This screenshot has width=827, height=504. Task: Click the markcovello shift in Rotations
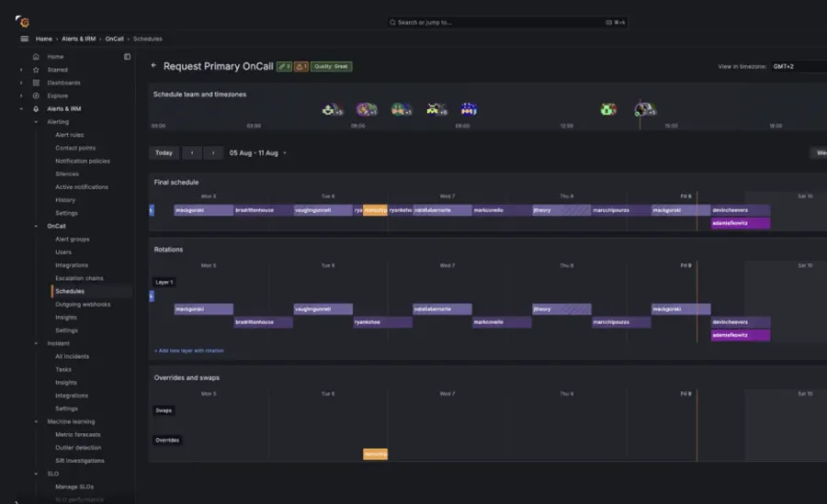tap(502, 322)
